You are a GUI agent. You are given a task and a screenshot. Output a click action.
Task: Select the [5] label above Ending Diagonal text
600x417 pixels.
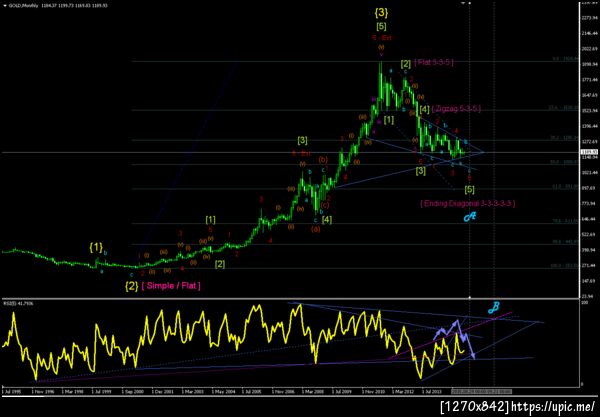[x=470, y=189]
